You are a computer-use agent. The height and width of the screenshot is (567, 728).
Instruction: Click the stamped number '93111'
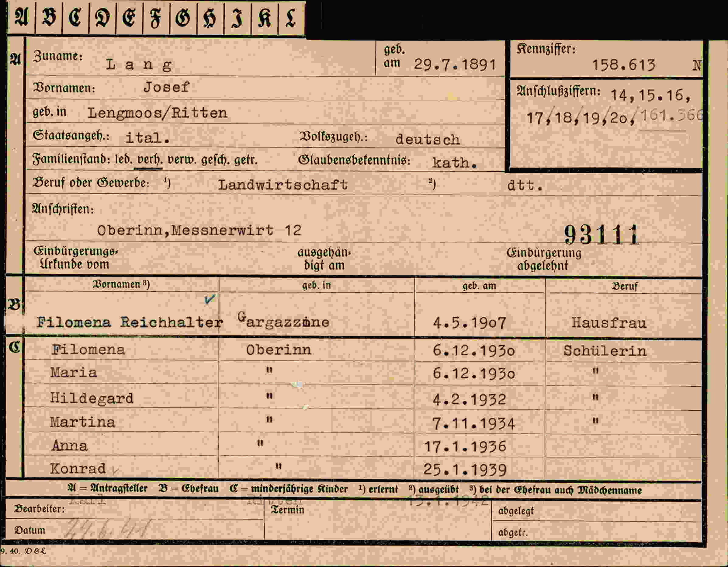[x=601, y=235]
